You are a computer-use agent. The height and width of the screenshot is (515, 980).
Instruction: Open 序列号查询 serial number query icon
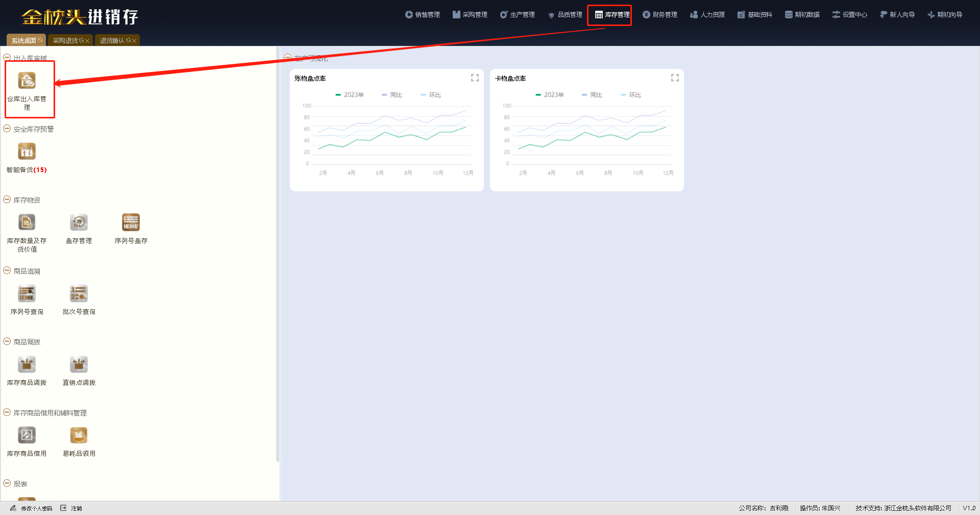coord(27,293)
